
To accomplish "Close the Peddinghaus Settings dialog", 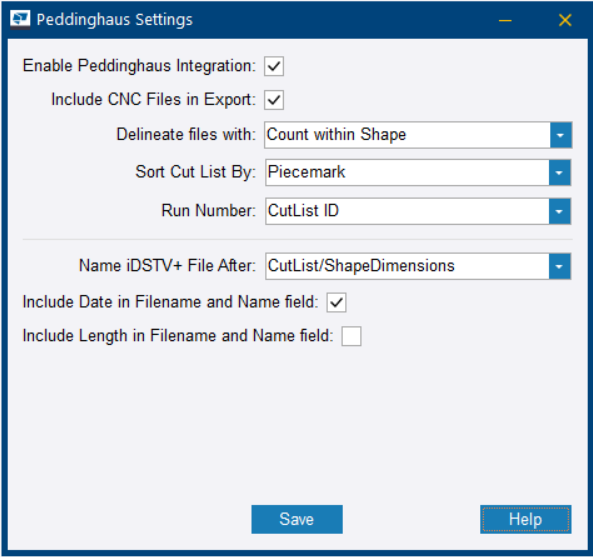I will [565, 20].
